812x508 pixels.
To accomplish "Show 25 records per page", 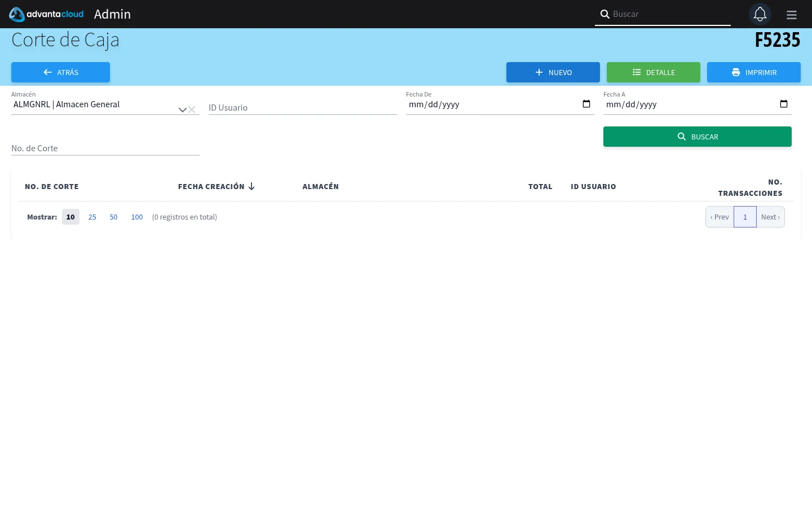I will [92, 217].
